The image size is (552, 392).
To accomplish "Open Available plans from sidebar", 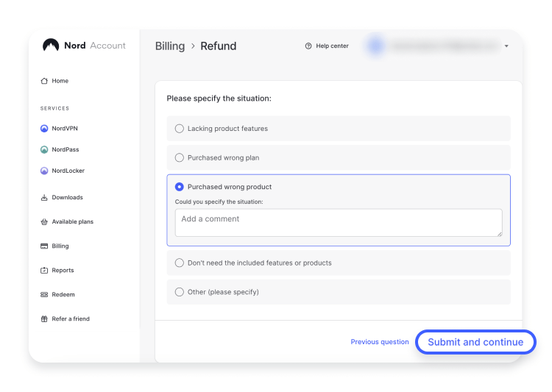I will [73, 221].
